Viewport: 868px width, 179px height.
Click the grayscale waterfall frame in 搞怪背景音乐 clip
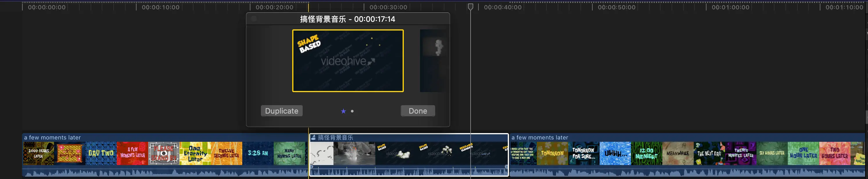coord(354,153)
